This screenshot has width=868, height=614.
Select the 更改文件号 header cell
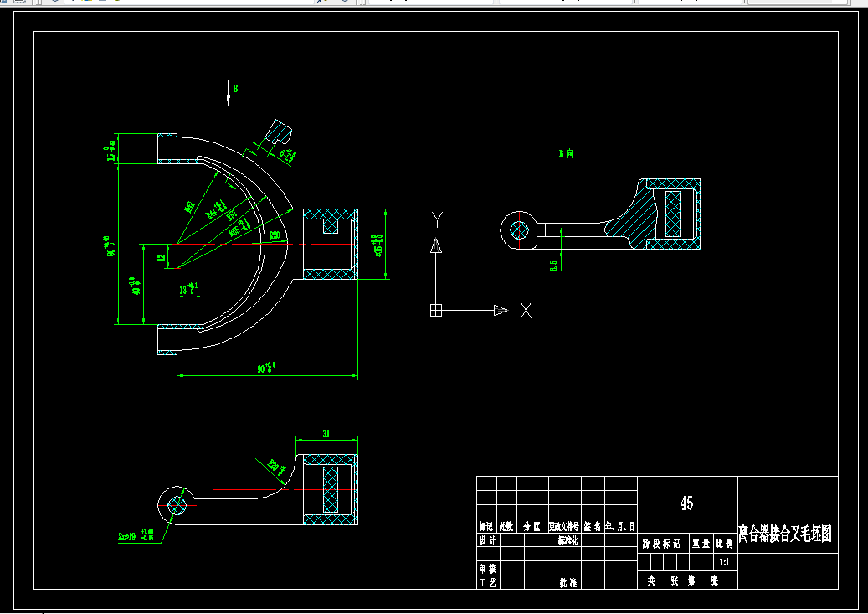[564, 526]
